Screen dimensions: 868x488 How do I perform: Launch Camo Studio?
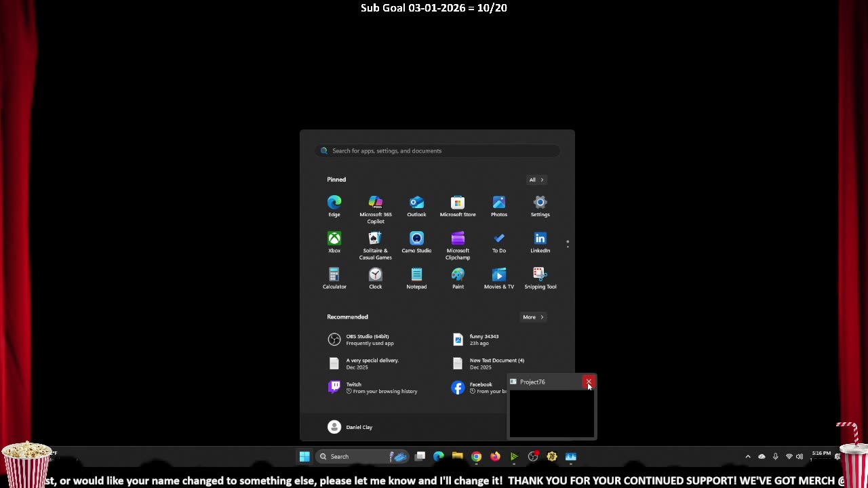coord(416,242)
